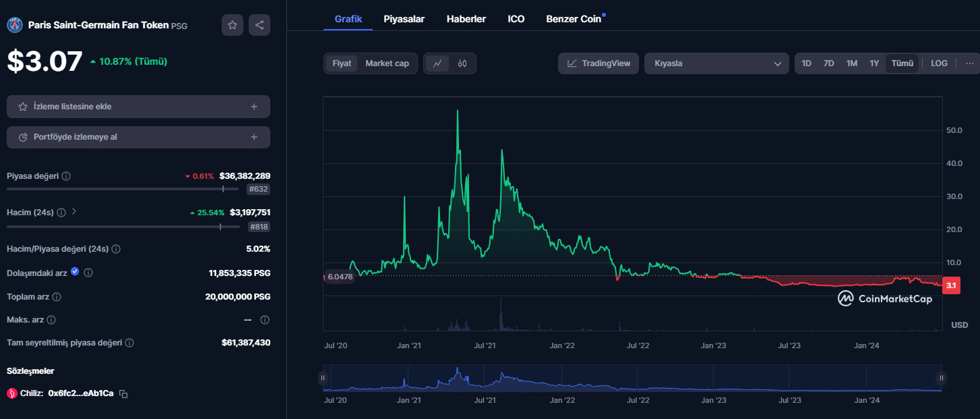Screen dimensions: 980x419
Task: Click the verified badge by Dolaşımdaki arz
Action: 75,272
